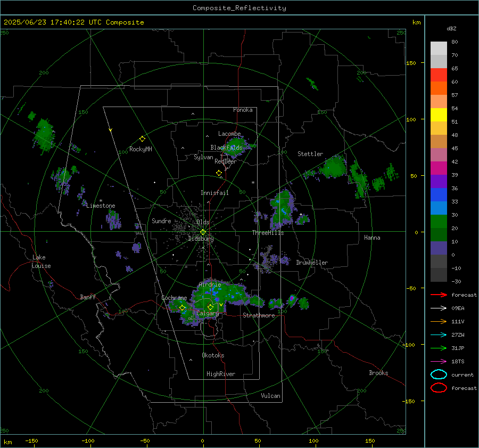Select the 09EA legend label

[458, 308]
